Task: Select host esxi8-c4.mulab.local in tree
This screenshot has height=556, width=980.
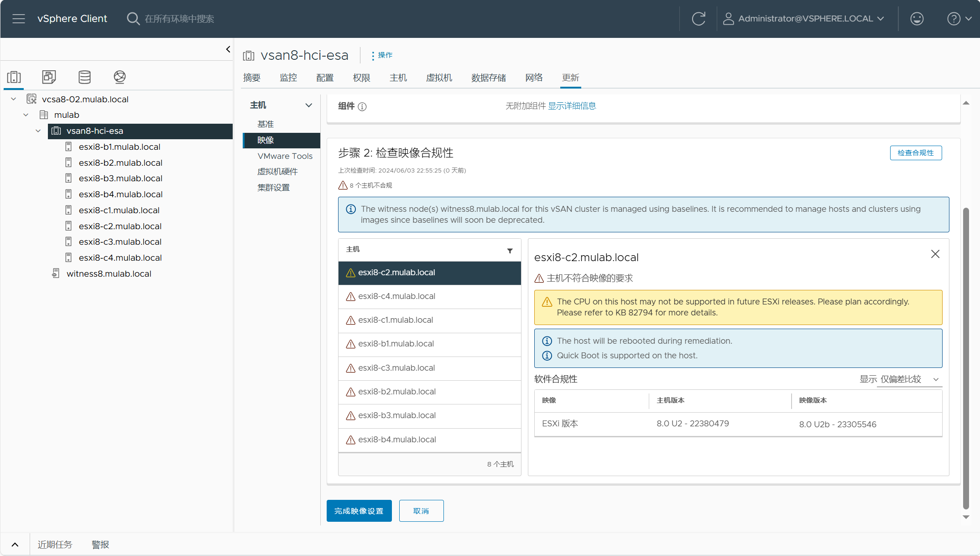Action: coord(120,258)
